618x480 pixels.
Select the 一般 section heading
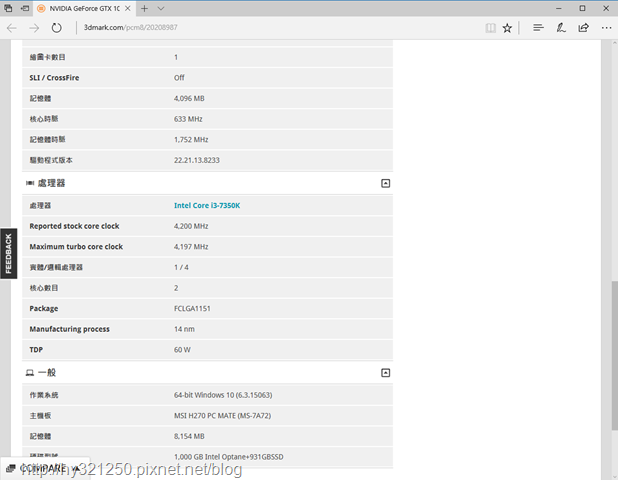[x=47, y=373]
